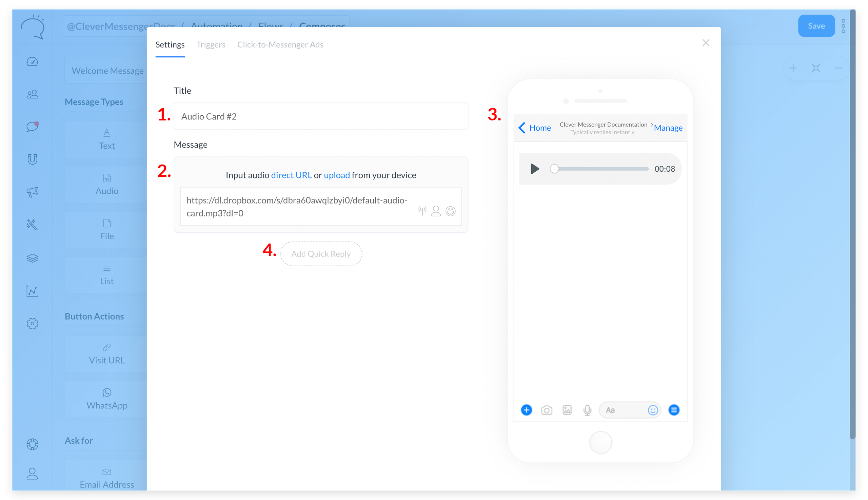The width and height of the screenshot is (868, 500).
Task: Click the upload link
Action: coord(337,175)
